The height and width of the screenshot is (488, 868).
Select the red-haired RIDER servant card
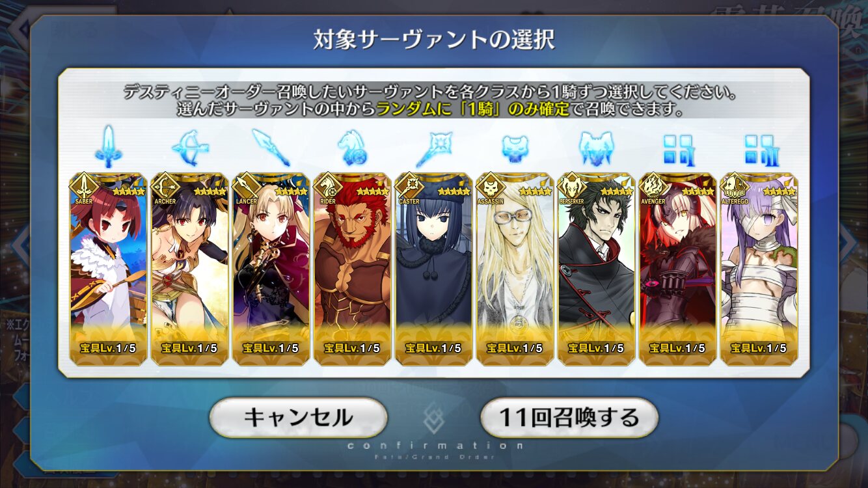coord(352,268)
